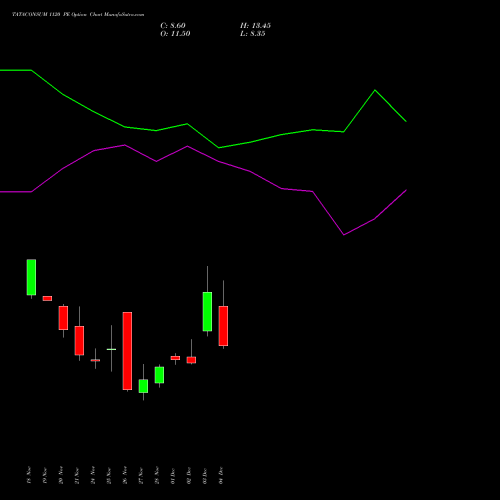Click the peak of the green indicator line
Image resolution: width=500 pixels, height=500 pixels.
pos(375,90)
